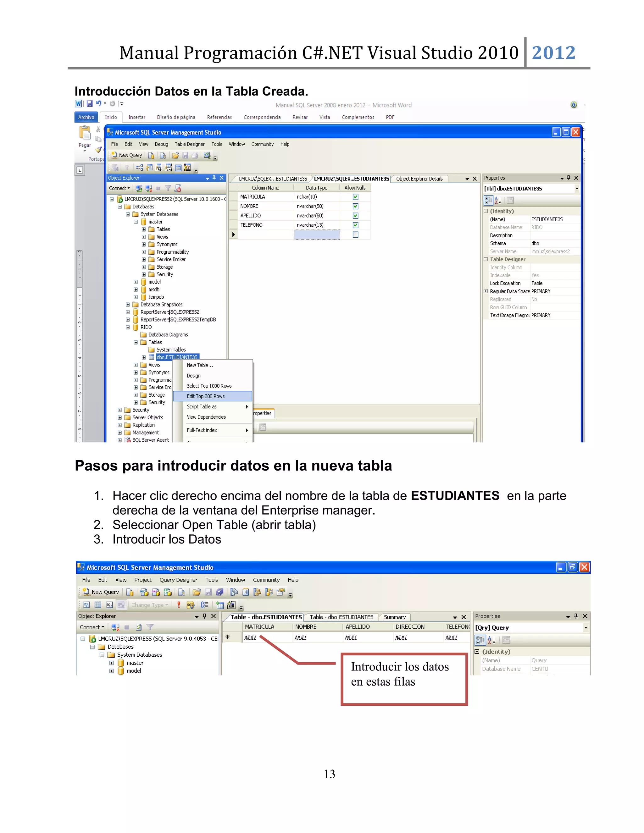
Task: Open the Connect dropdown in upper Object Explorer
Action: coord(119,188)
